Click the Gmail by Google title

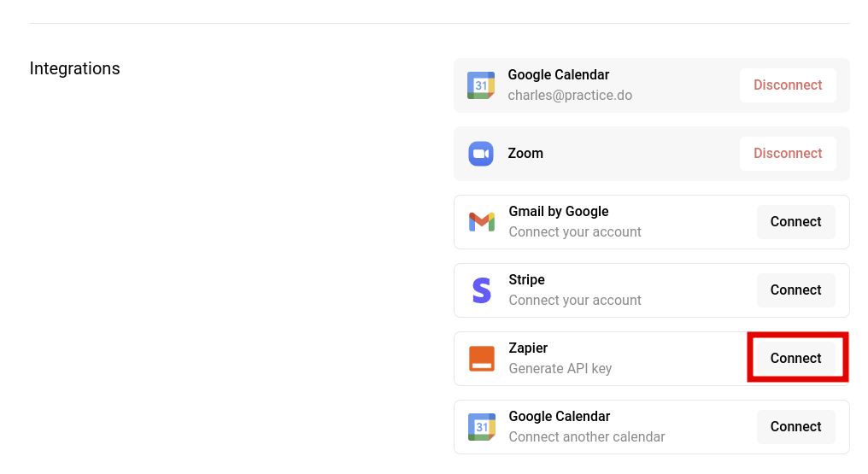click(559, 211)
